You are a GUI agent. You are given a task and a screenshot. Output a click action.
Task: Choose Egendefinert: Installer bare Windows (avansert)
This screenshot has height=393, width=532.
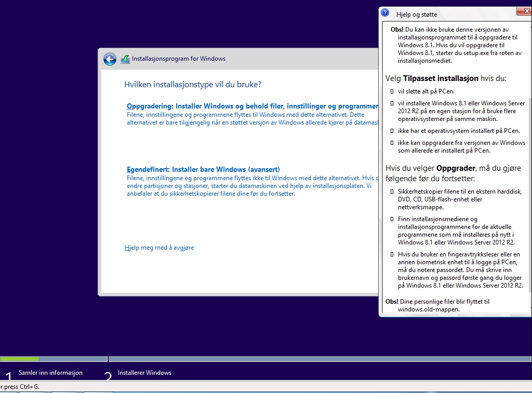point(203,169)
